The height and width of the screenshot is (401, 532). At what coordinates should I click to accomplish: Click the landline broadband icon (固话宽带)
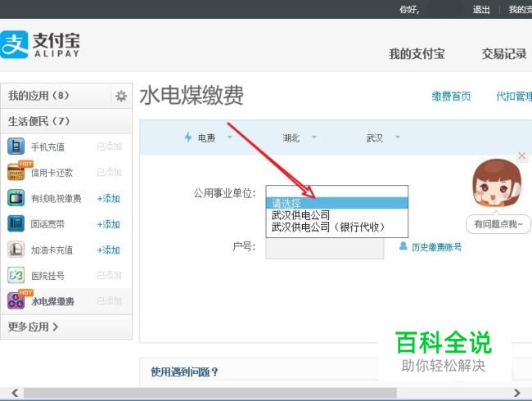(x=16, y=223)
